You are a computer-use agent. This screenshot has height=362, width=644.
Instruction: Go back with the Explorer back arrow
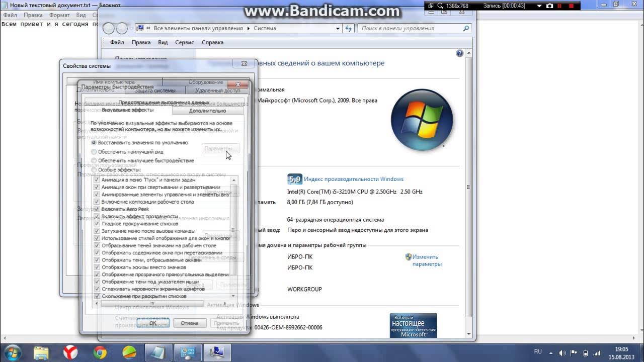pyautogui.click(x=109, y=28)
